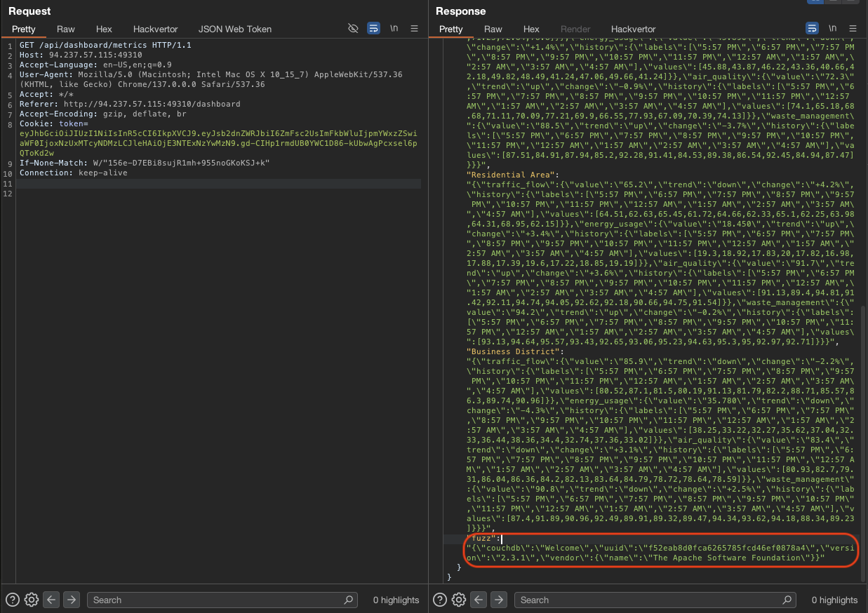The width and height of the screenshot is (868, 613).
Task: Click the magnifier icon in Request search box
Action: (348, 600)
